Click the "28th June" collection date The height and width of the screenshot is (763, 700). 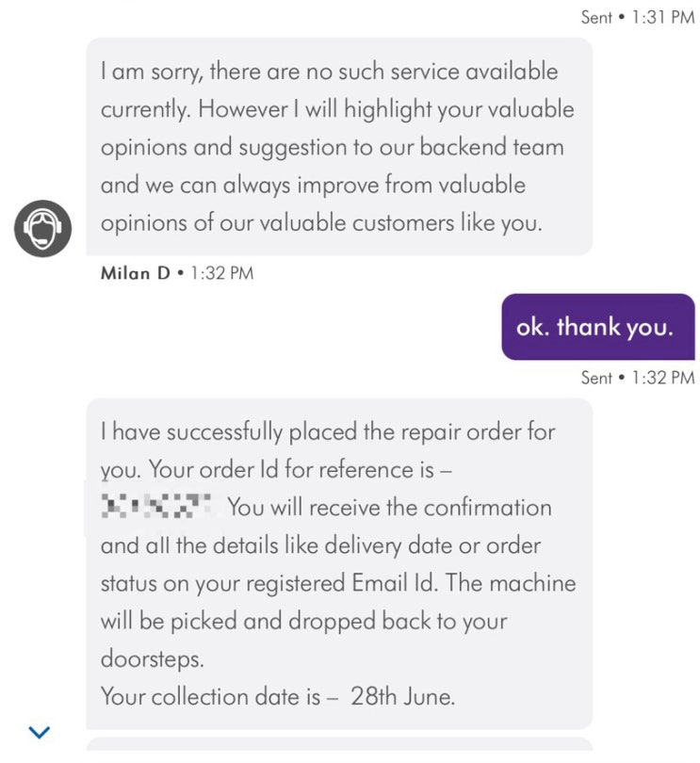402,697
